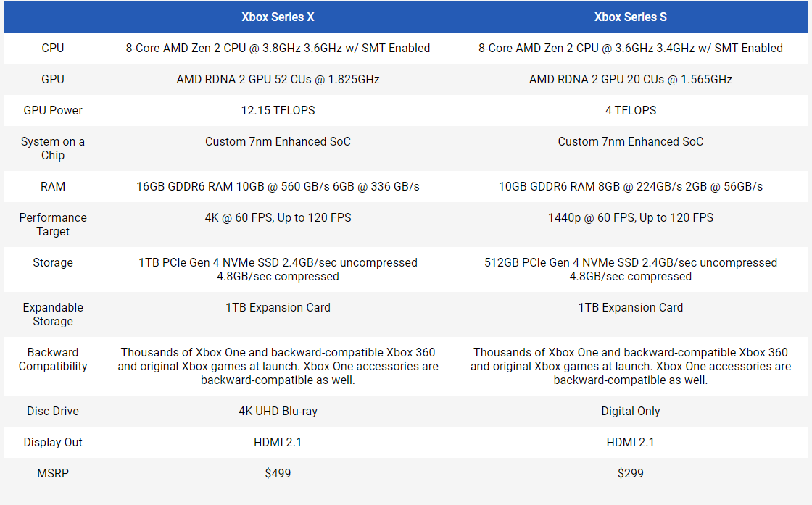The height and width of the screenshot is (505, 812).
Task: Click the 4K @ 60 FPS cell
Action: [x=278, y=217]
